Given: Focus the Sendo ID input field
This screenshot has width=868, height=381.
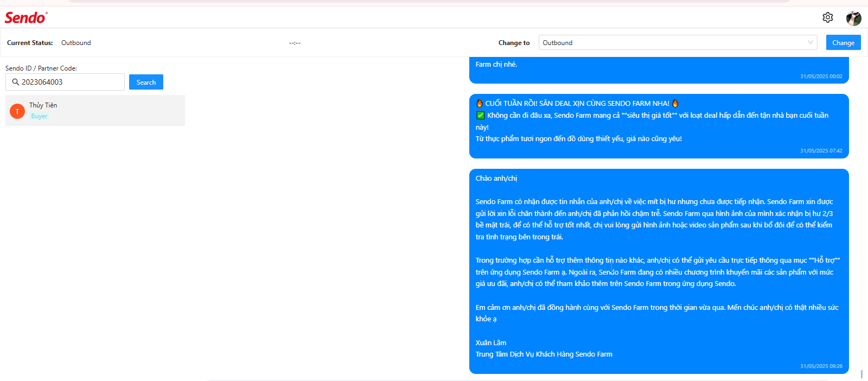Looking at the screenshot, I should click(x=65, y=82).
